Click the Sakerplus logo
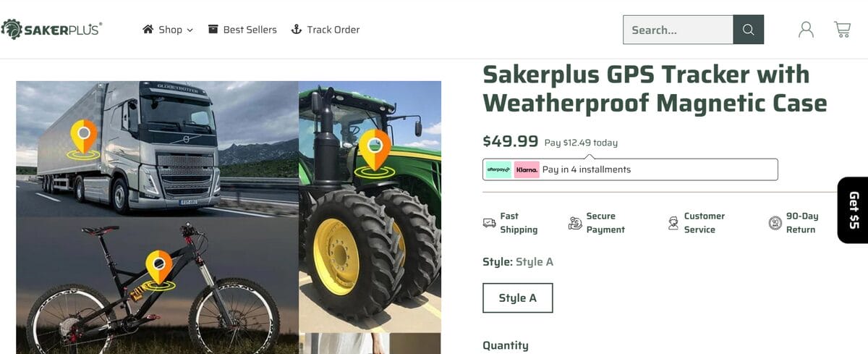Viewport: 868px width, 354px height. (51, 29)
